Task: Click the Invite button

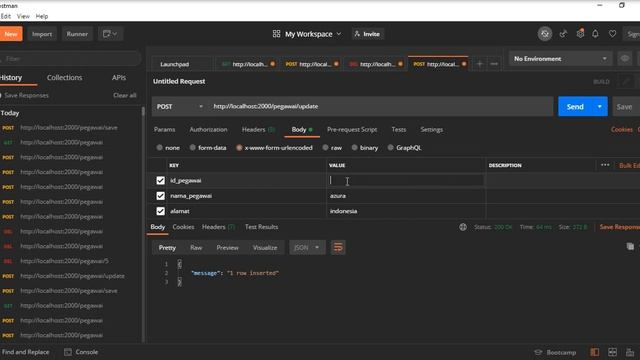Action: click(x=367, y=34)
